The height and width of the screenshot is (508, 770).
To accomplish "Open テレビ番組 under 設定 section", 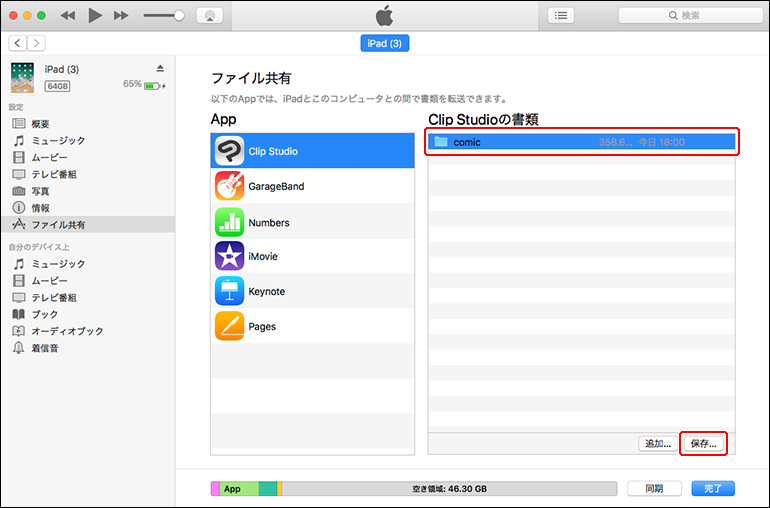I will point(87,174).
